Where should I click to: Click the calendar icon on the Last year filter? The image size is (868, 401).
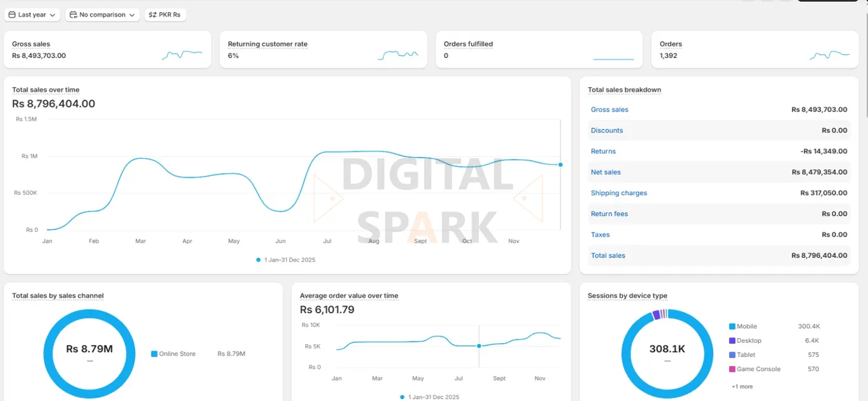tap(11, 14)
